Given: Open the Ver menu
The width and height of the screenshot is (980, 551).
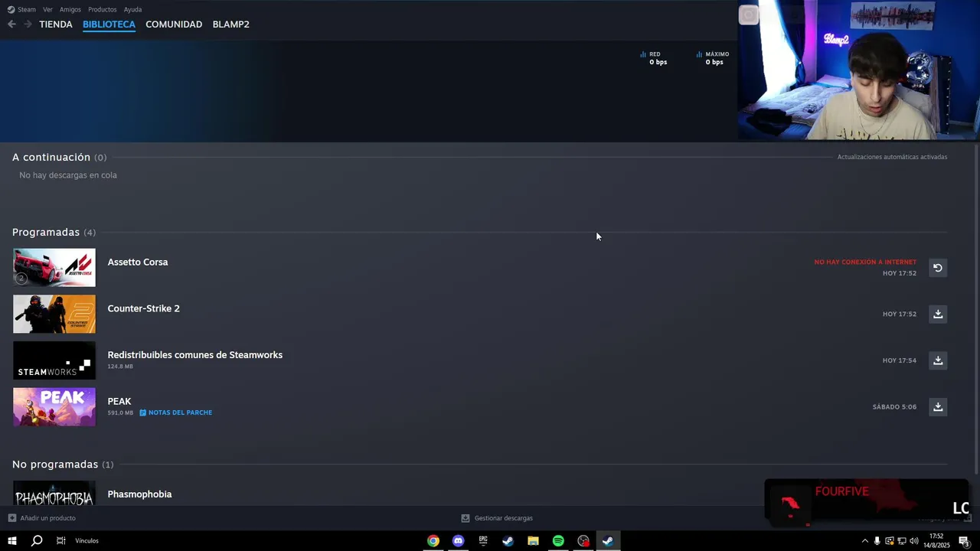Looking at the screenshot, I should 47,9.
